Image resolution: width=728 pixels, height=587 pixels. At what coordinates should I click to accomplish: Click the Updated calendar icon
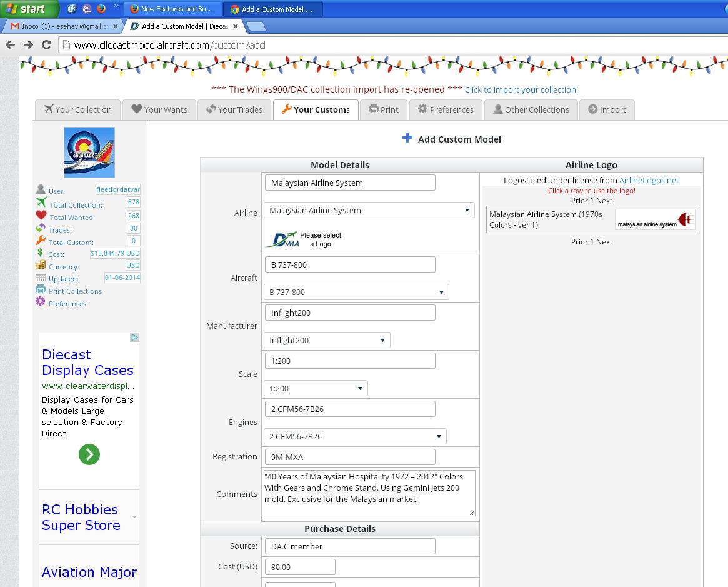(x=41, y=278)
